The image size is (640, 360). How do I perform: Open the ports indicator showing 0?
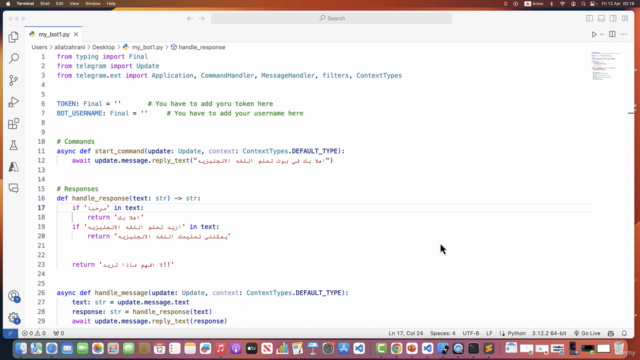coord(59,333)
